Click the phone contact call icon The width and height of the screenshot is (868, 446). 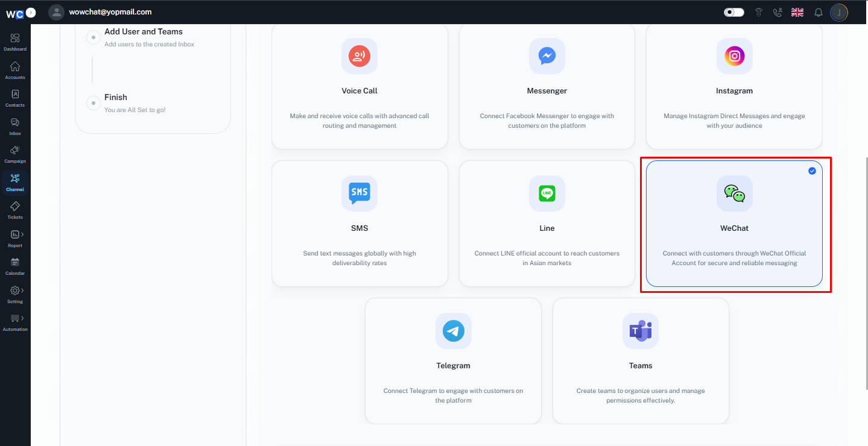tap(778, 12)
